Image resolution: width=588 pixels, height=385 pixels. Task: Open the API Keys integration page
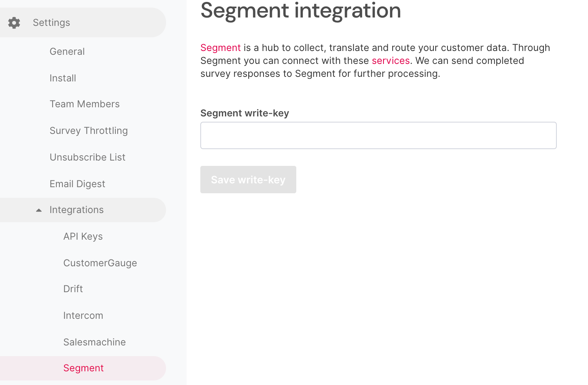pos(83,236)
